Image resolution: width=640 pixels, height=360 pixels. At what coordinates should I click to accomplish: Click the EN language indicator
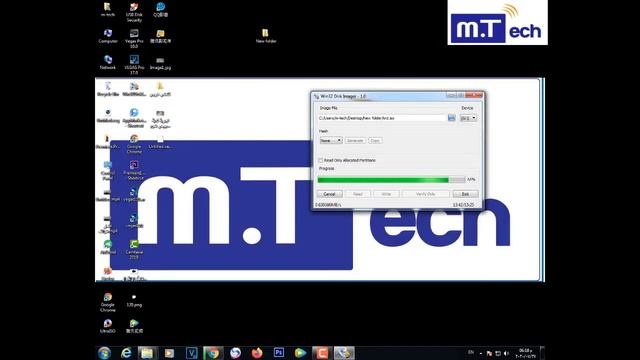click(x=471, y=353)
